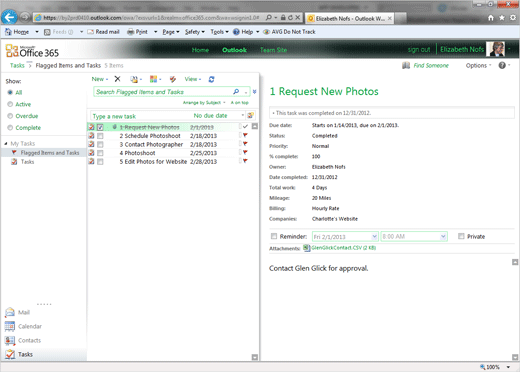Check the Photoshoot task checkbox
This screenshot has height=372, width=520.
100,153
